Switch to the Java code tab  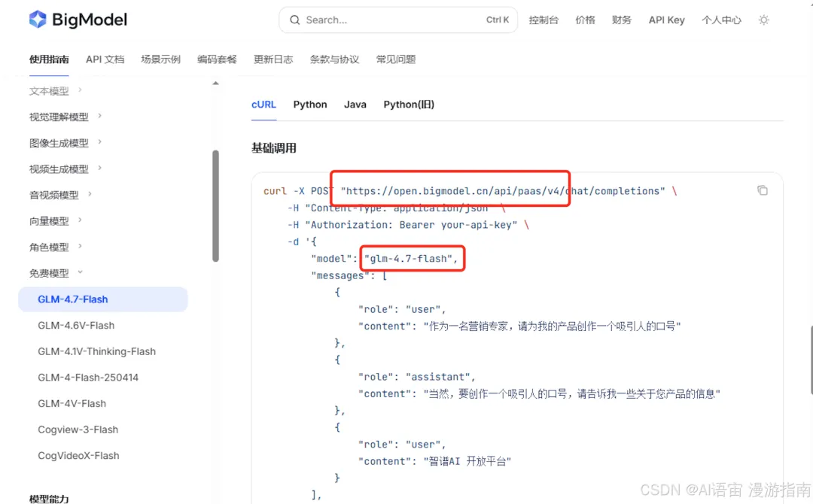pyautogui.click(x=355, y=105)
